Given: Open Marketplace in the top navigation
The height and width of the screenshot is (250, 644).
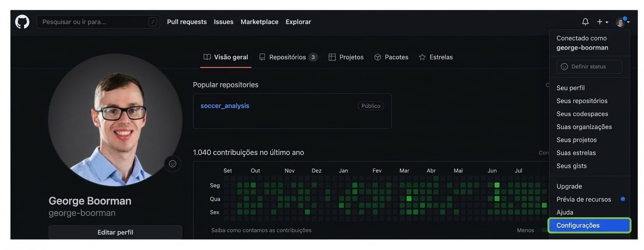Looking at the screenshot, I should 260,22.
